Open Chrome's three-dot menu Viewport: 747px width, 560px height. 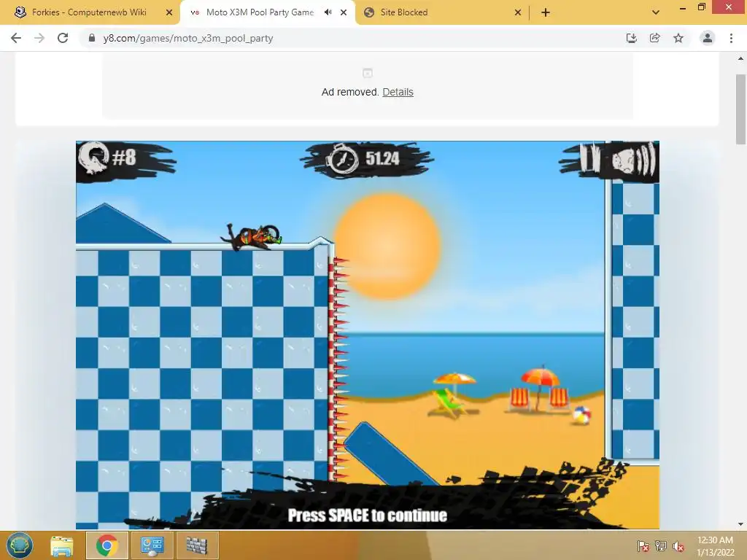click(x=731, y=38)
